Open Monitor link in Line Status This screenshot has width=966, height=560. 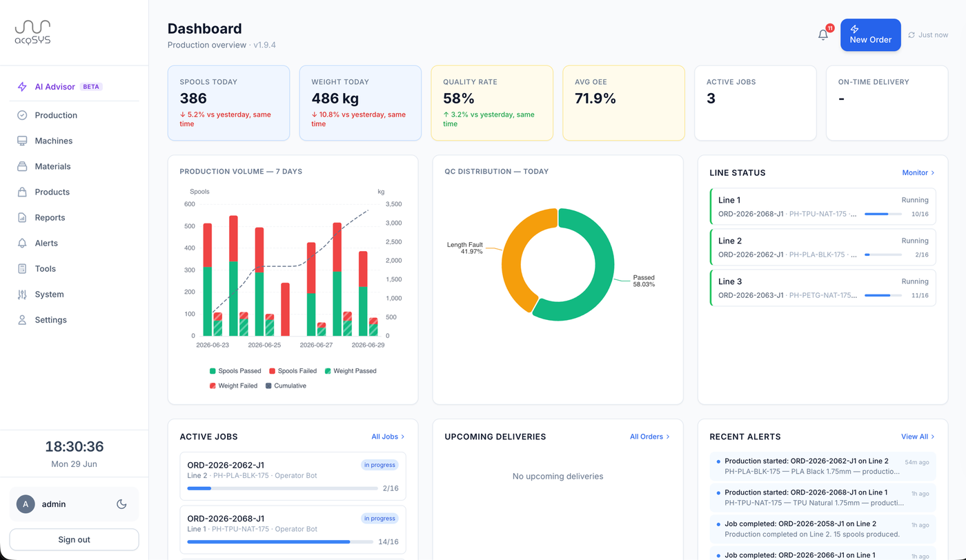[918, 172]
